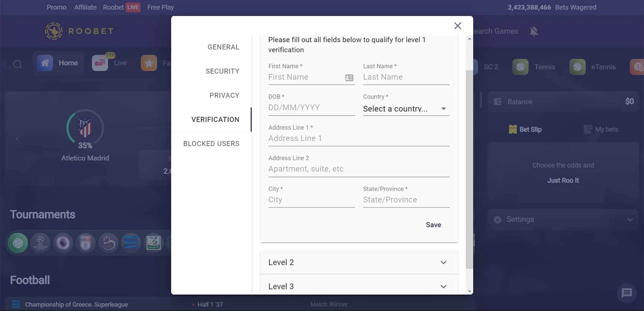644x311 pixels.
Task: Click the muted notifications bell icon
Action: coord(534,31)
